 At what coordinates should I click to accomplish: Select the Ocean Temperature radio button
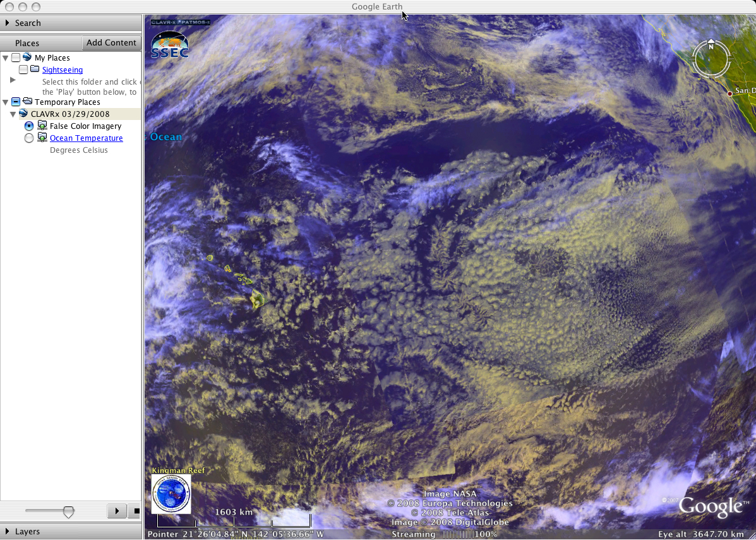[x=29, y=138]
